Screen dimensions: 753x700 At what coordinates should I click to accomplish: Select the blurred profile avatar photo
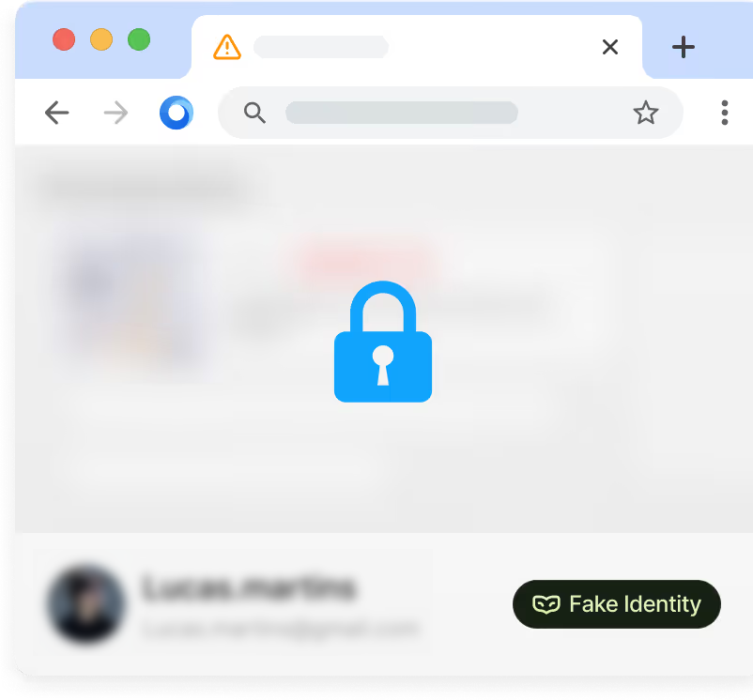[x=86, y=604]
